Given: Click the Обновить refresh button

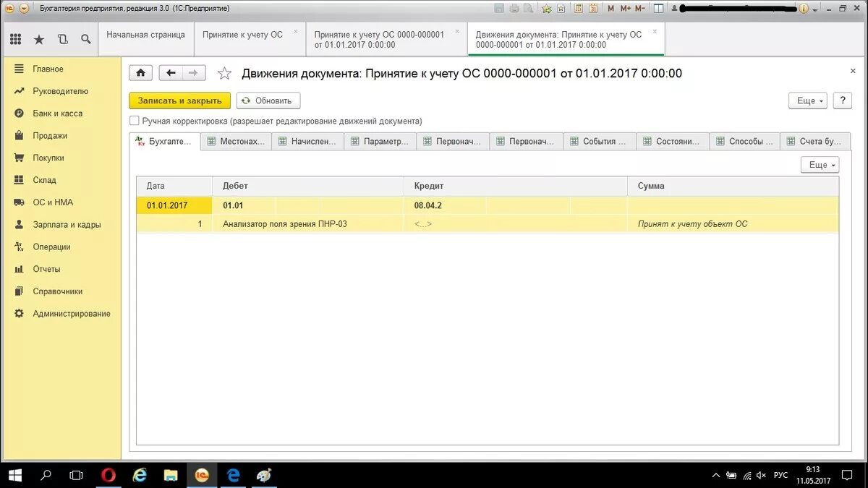Looking at the screenshot, I should click(x=268, y=100).
